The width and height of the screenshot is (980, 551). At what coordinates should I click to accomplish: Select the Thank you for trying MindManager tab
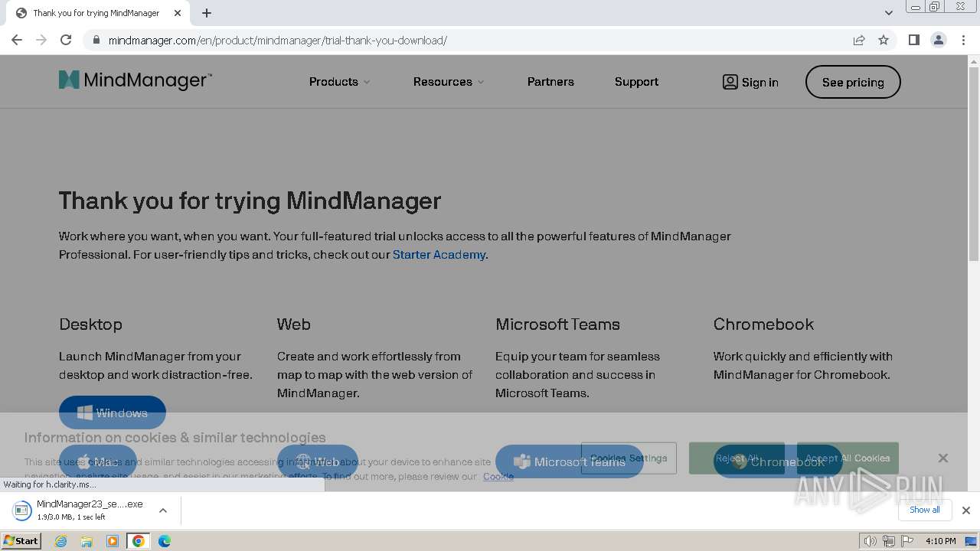pos(96,13)
